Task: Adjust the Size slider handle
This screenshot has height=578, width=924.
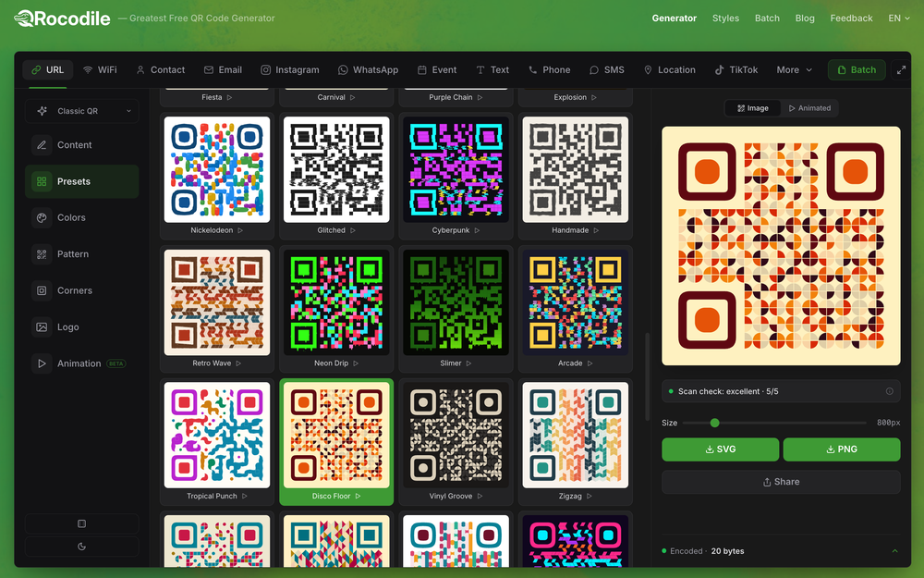Action: tap(715, 423)
